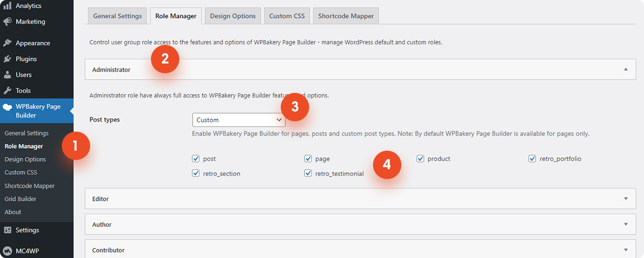Click the Tools wrench icon
The image size is (644, 258).
8,91
